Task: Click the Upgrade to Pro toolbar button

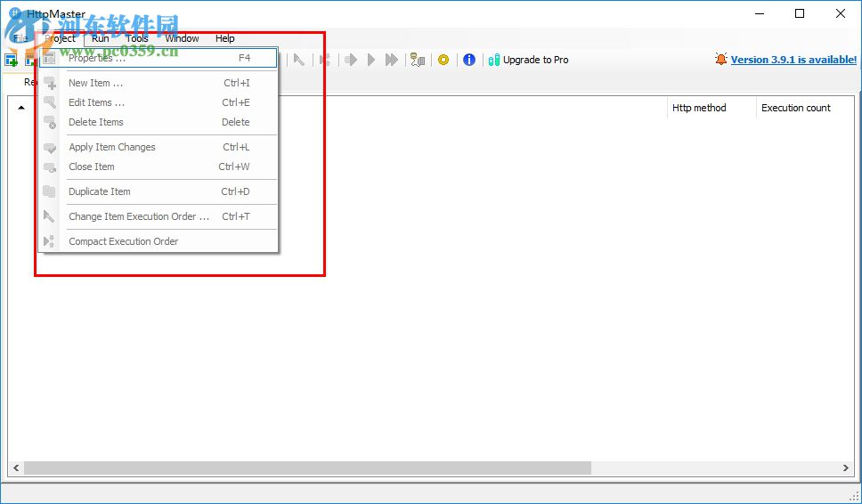Action: click(x=528, y=60)
